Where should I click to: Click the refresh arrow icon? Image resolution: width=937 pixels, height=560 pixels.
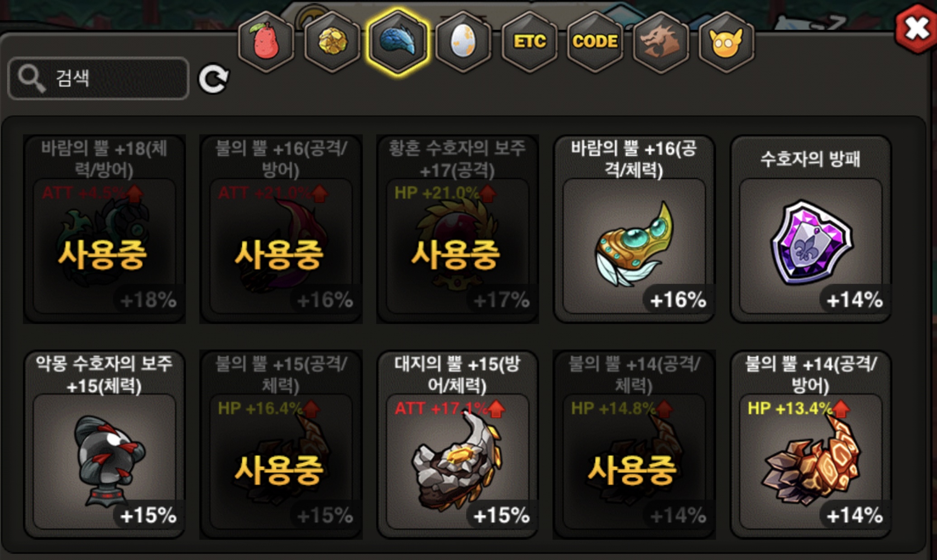click(x=214, y=78)
